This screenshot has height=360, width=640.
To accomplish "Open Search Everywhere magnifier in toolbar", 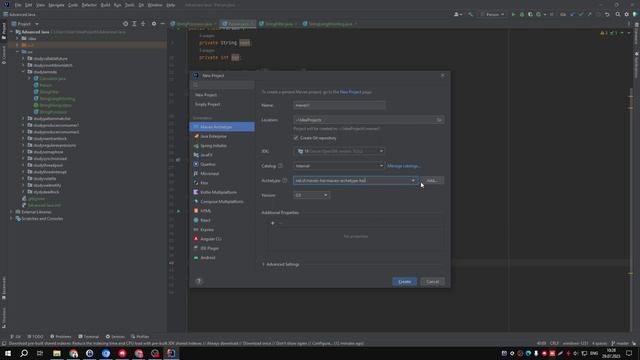I will (618, 14).
